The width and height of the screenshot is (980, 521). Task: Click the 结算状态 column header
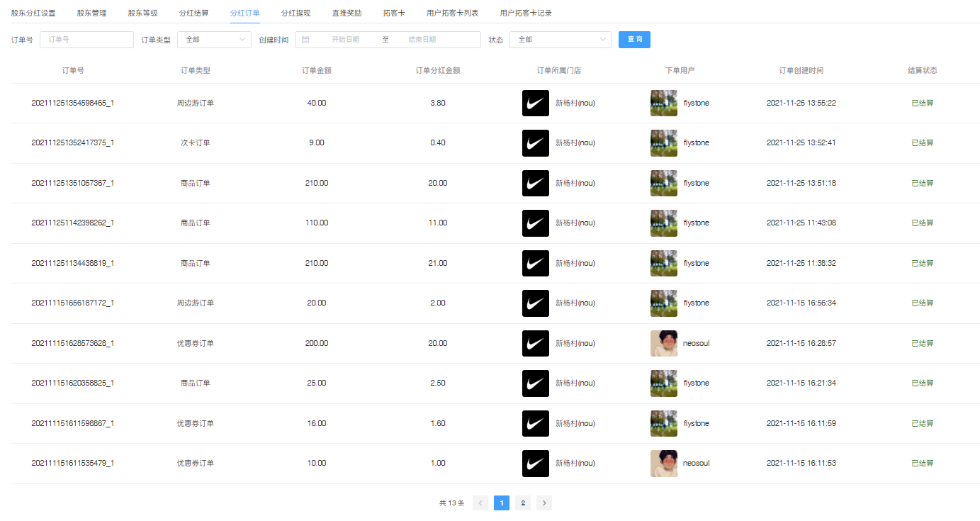[923, 71]
